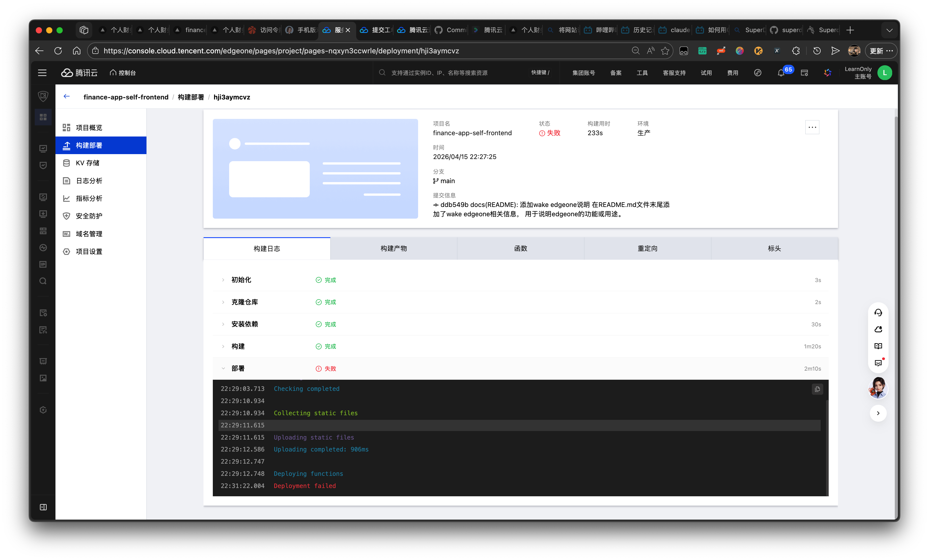Toggle the hamburger navigation menu
The image size is (929, 560).
(x=42, y=73)
